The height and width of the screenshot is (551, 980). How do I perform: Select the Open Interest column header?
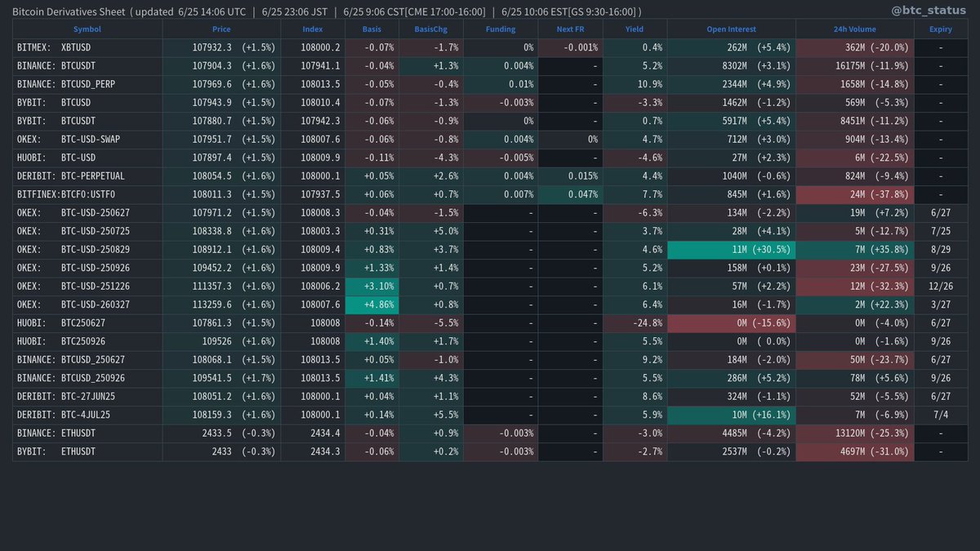pos(731,29)
